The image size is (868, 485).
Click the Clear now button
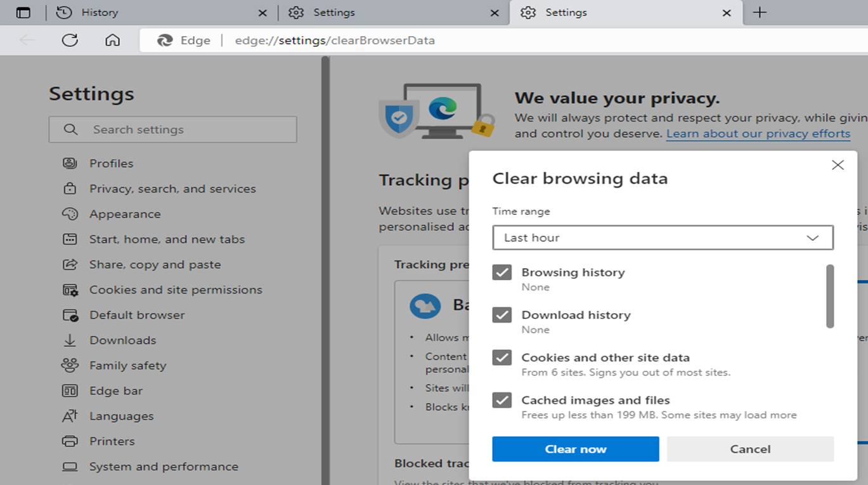575,449
